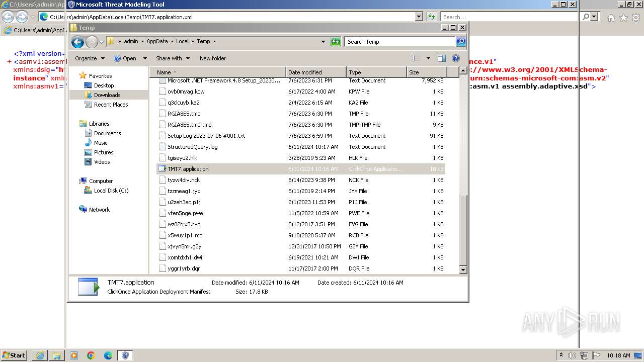Select Desktop in Favorites

pos(104,85)
